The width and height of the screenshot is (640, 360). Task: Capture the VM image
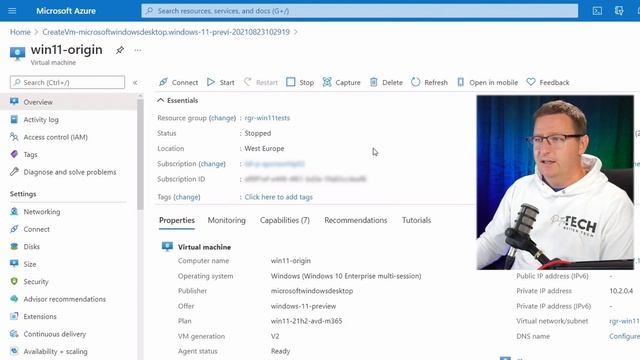pos(341,82)
